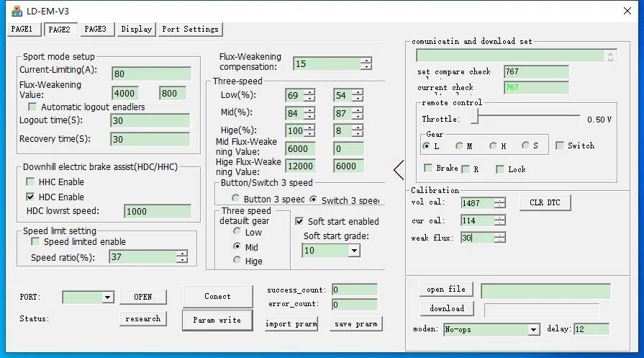The image size is (644, 358).
Task: Select gear H radio button
Action: pyautogui.click(x=494, y=146)
